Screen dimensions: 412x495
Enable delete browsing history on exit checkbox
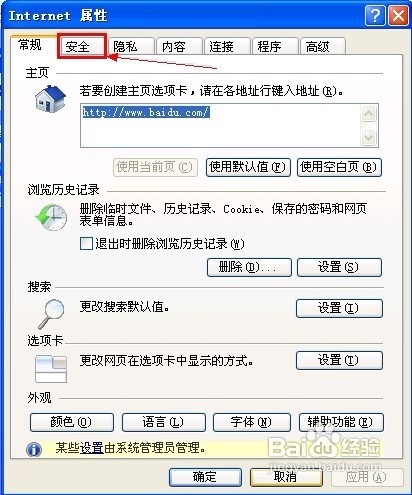tap(86, 243)
